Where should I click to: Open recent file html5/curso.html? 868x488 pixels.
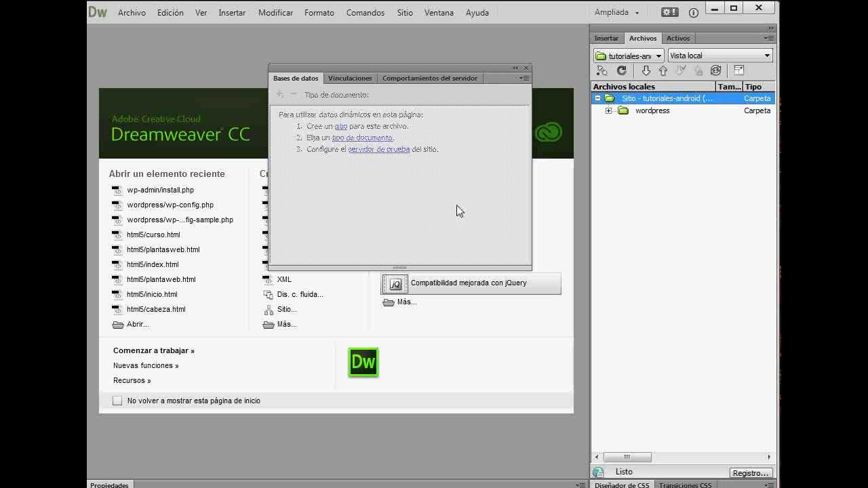pyautogui.click(x=153, y=235)
